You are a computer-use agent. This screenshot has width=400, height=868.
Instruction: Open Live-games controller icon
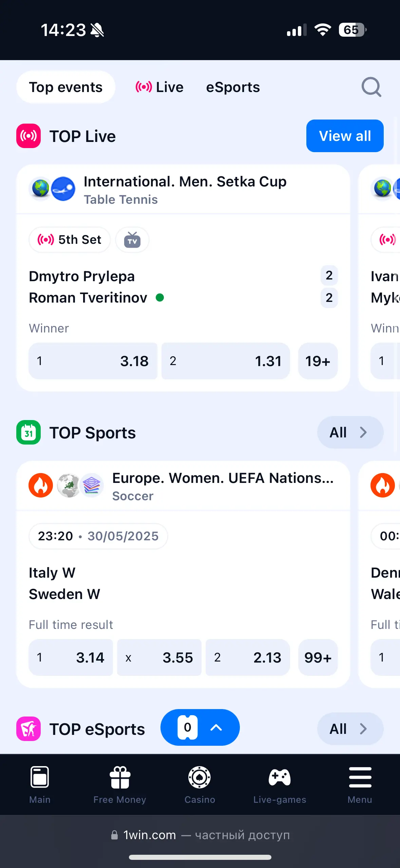click(x=280, y=777)
